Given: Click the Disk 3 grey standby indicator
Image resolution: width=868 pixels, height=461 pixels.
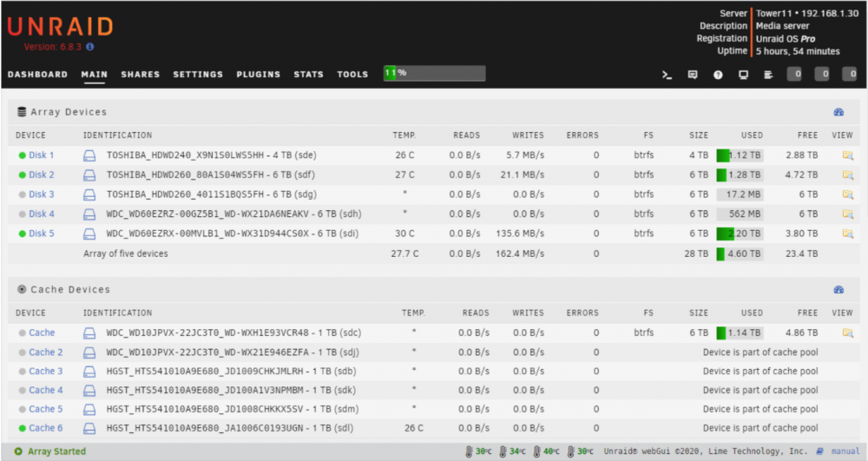Looking at the screenshot, I should (x=23, y=194).
